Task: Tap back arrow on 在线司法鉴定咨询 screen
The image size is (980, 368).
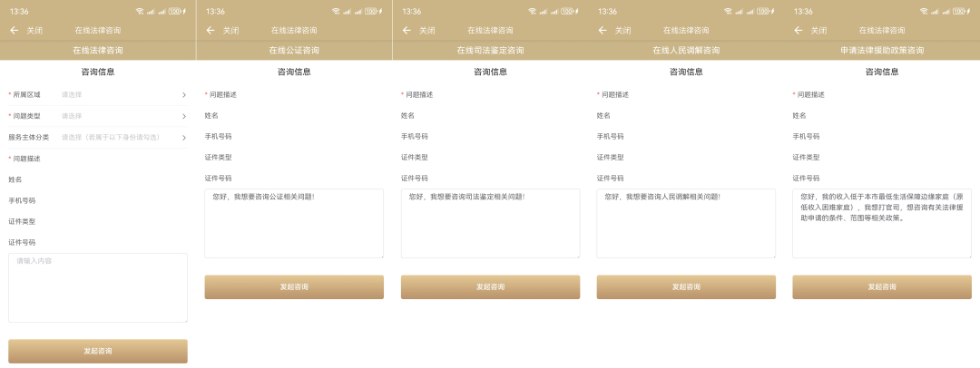Action: pos(407,30)
